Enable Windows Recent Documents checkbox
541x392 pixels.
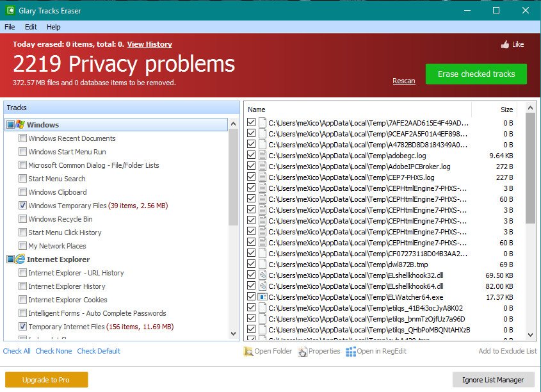(x=22, y=138)
